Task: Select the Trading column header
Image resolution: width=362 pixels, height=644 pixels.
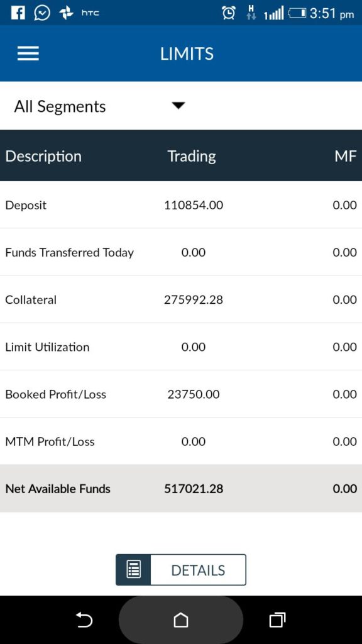Action: 192,156
